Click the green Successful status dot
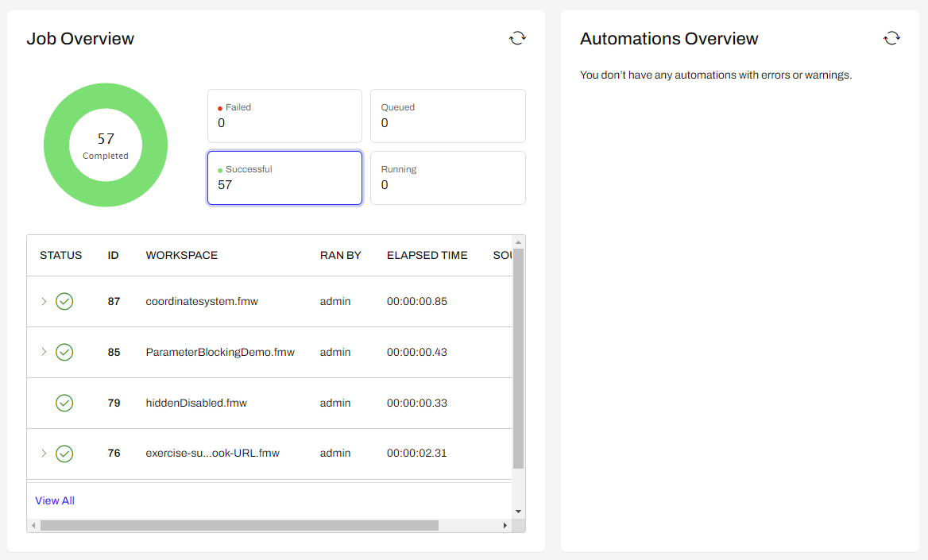This screenshot has height=560, width=928. (x=220, y=169)
